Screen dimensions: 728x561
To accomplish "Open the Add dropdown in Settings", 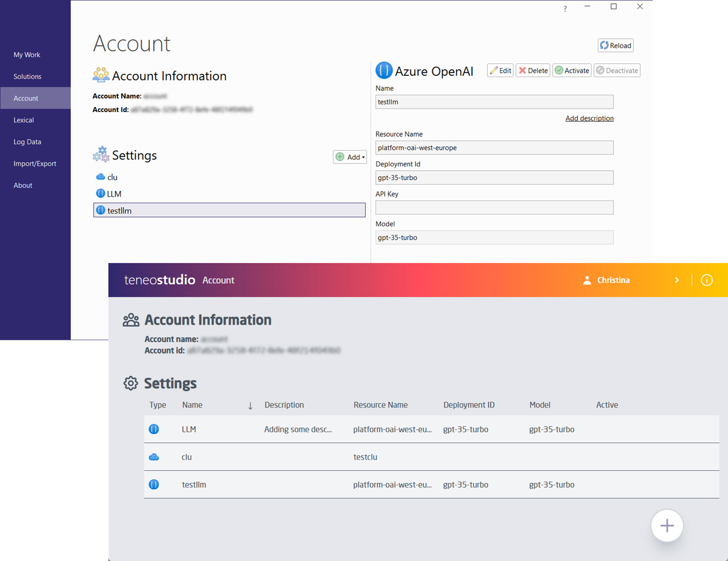I will 349,157.
